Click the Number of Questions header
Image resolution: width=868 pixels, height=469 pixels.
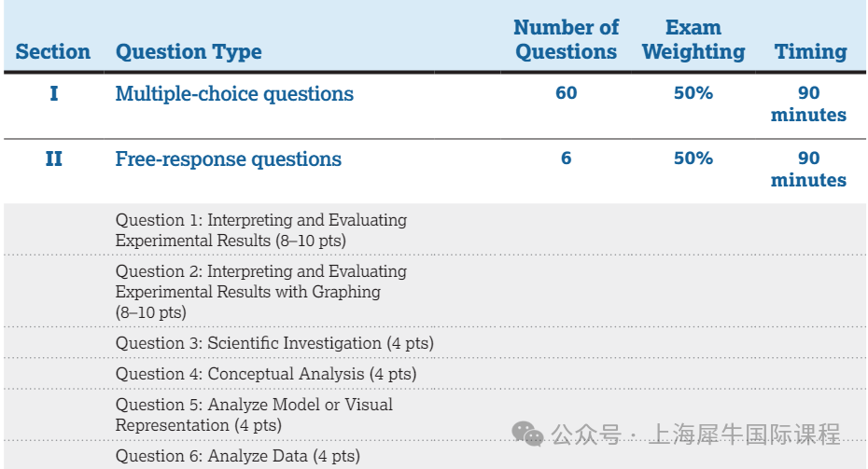(566, 40)
